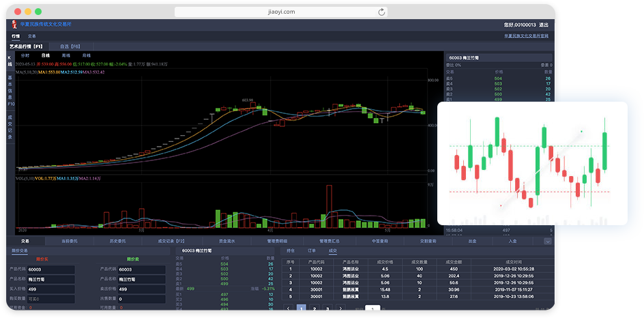Open the 资金流水 tab

click(x=227, y=241)
